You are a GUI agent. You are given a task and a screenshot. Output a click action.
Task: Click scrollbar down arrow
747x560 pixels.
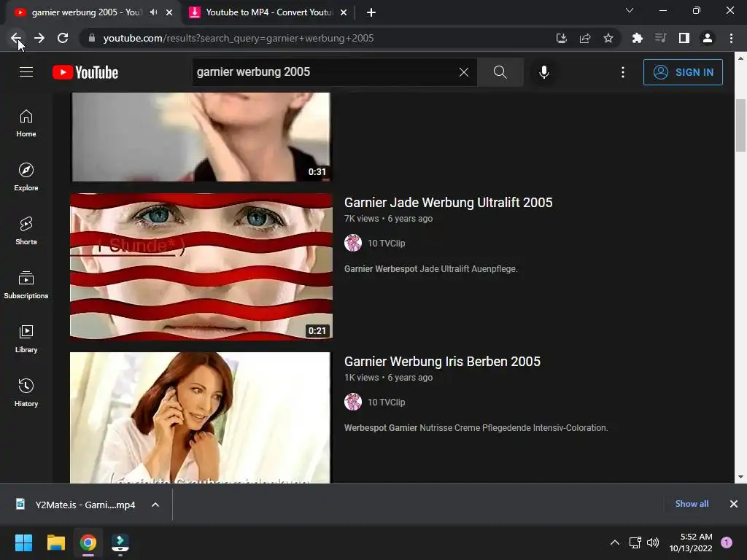click(x=740, y=477)
